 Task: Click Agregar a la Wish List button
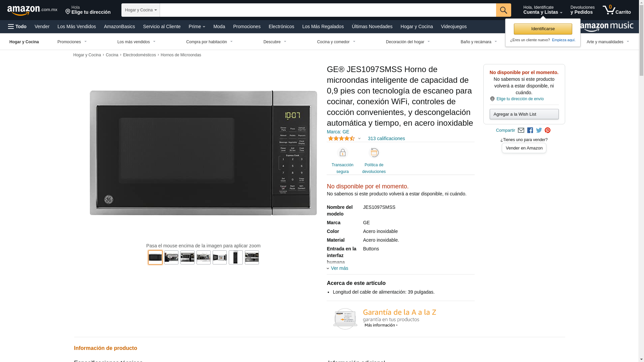524,114
